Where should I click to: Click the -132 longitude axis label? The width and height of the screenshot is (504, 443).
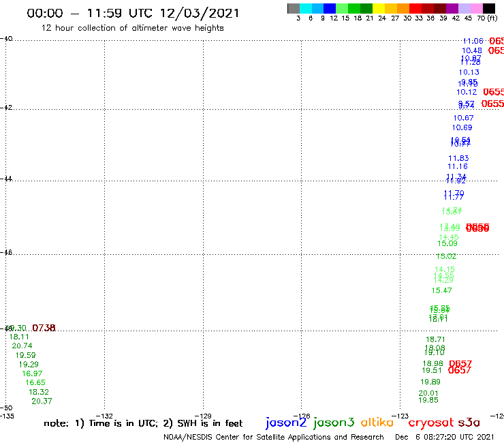(x=104, y=416)
